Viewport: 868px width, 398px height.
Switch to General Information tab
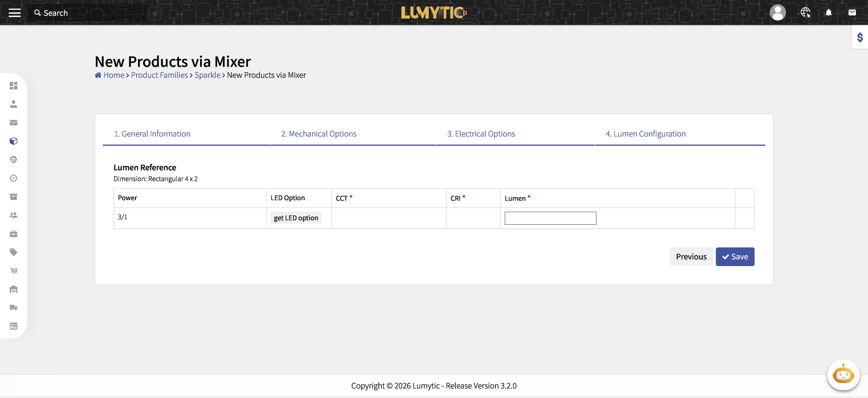tap(152, 134)
